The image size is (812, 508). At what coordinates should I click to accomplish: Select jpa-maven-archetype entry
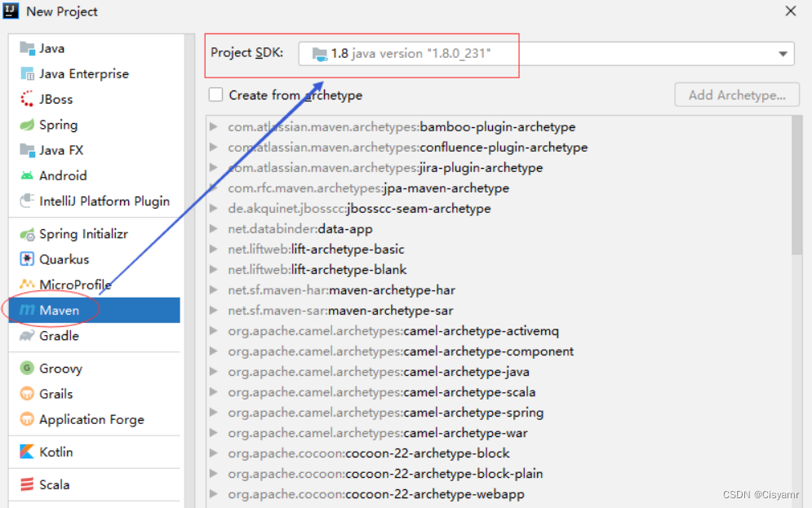coord(368,188)
